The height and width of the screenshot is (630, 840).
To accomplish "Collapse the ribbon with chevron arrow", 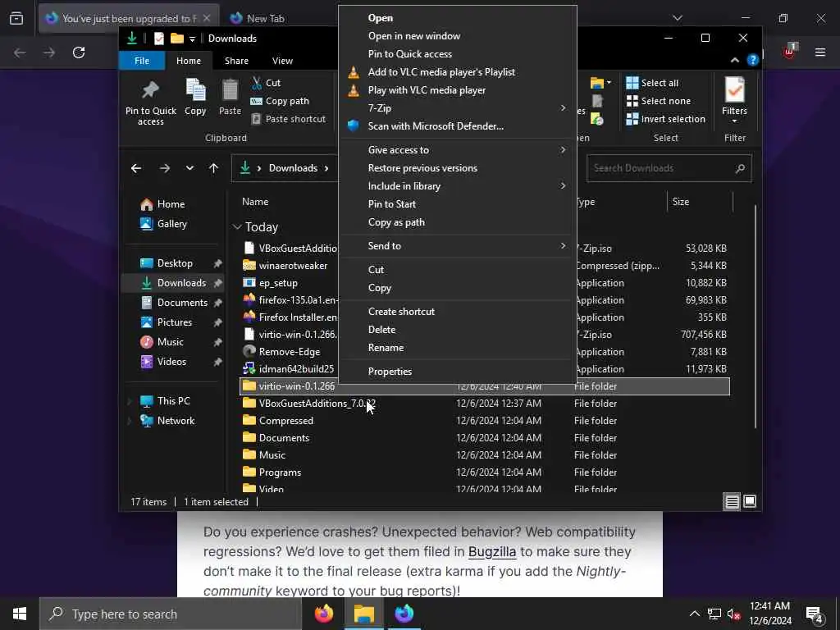I will click(734, 60).
